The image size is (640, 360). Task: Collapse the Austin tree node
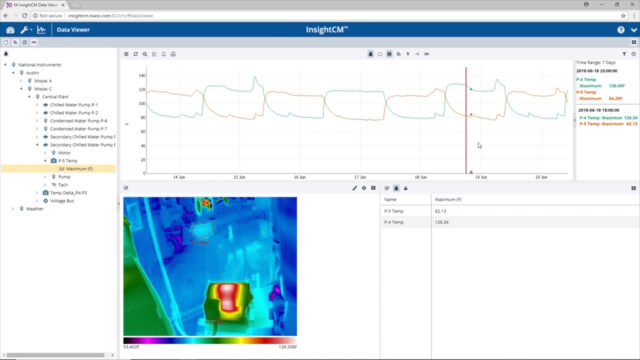tap(13, 73)
